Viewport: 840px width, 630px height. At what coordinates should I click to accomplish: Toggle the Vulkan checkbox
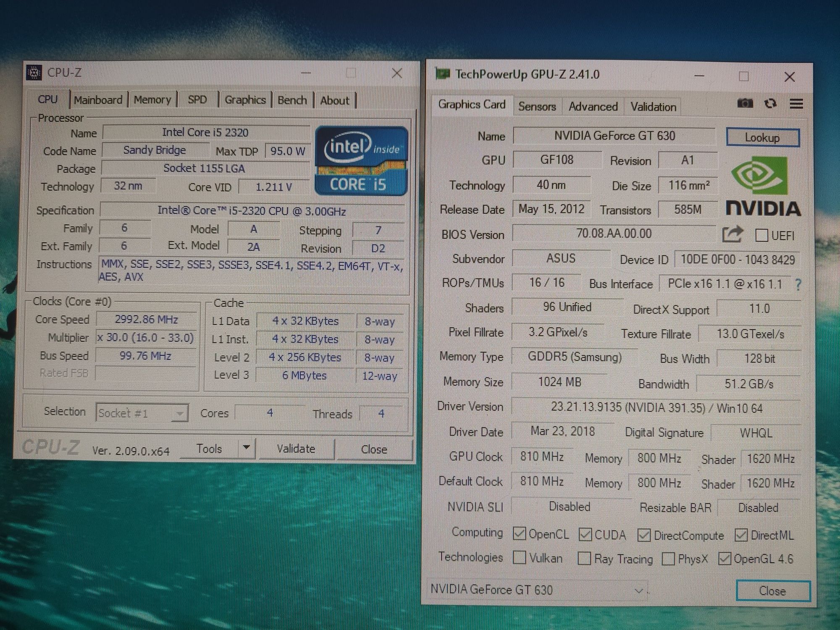520,557
